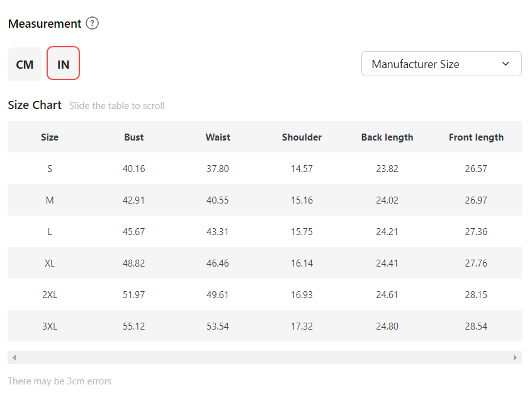532x409 pixels.
Task: Click the 2XL bust value 51.97
Action: tap(133, 295)
